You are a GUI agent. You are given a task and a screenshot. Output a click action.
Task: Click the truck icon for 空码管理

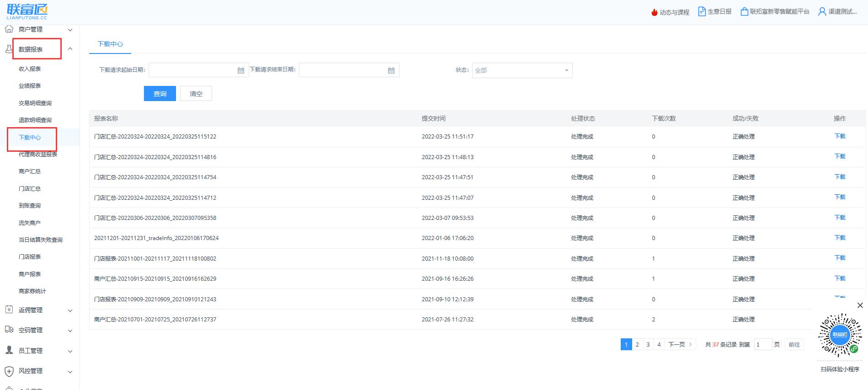tap(9, 330)
